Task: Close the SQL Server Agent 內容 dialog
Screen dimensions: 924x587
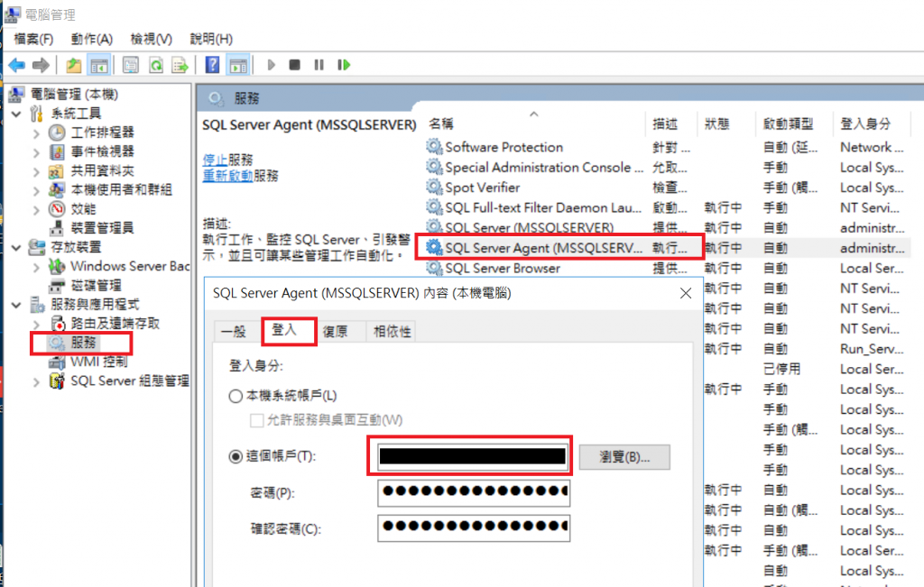Action: [x=686, y=293]
